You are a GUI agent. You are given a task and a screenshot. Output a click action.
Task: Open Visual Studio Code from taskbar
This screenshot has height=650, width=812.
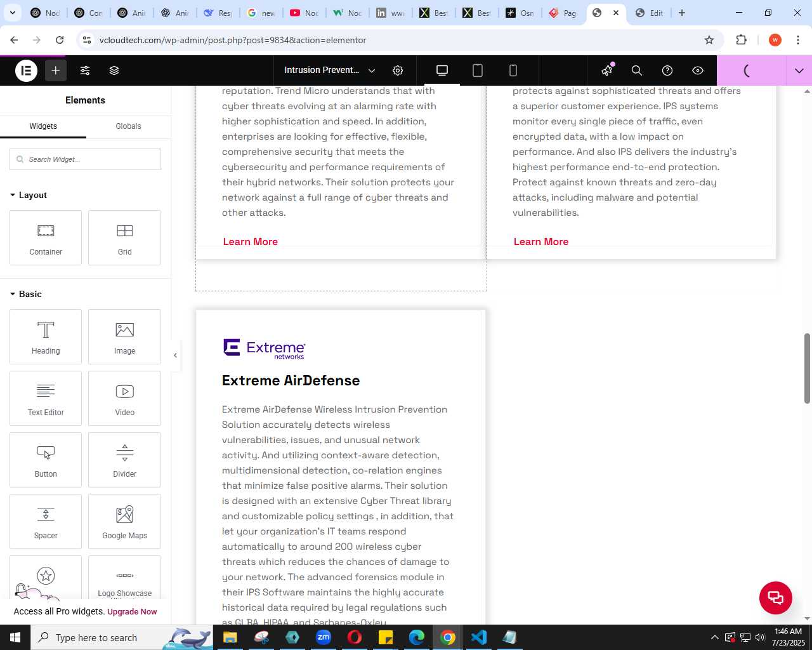point(479,637)
